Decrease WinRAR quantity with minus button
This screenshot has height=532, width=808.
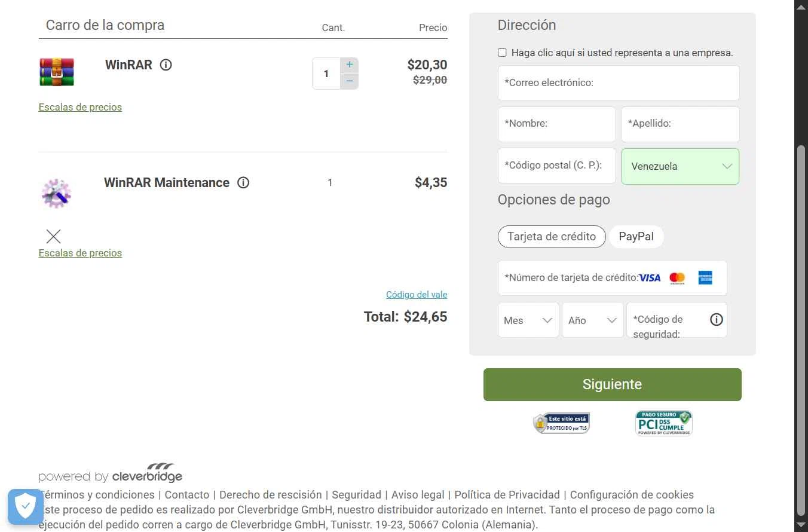(x=350, y=81)
